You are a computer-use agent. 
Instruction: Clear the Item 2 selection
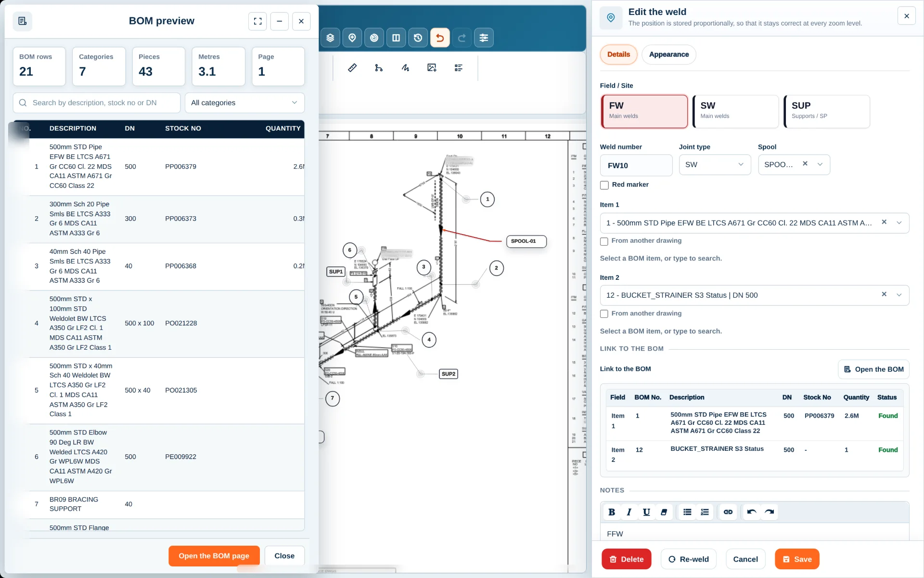tap(884, 294)
